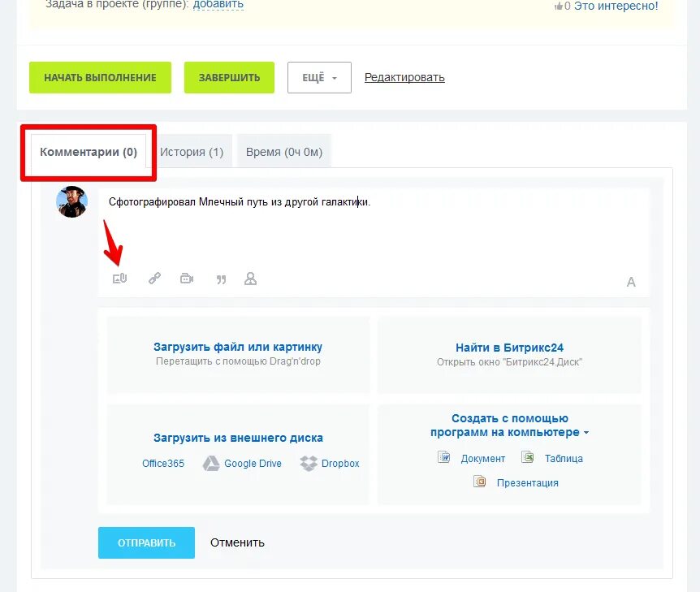This screenshot has width=700, height=592.
Task: Click the attach file icon in comment toolbar
Action: coord(119,279)
